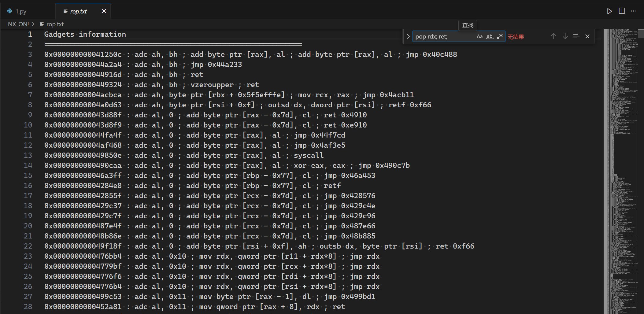The height and width of the screenshot is (314, 644).
Task: Click the text file icon on rop.txt tab
Action: click(65, 11)
